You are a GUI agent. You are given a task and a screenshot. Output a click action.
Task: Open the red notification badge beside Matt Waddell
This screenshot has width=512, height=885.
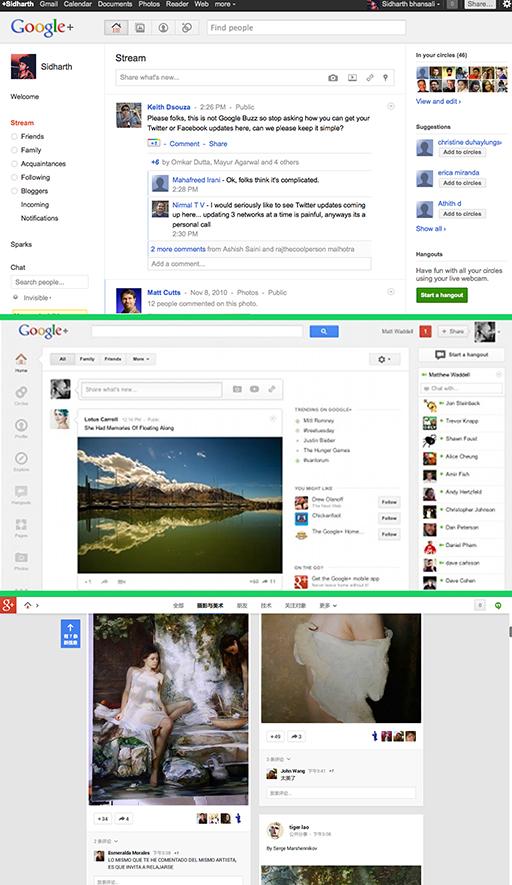pos(425,331)
